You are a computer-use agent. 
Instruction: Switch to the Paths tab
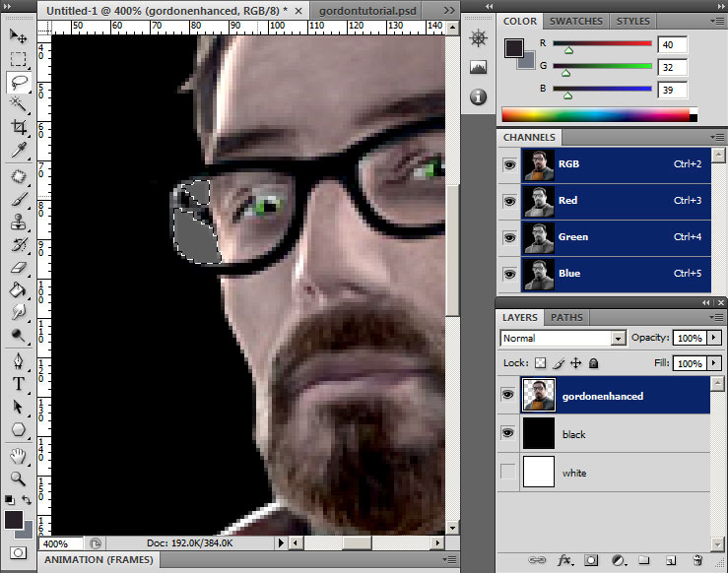pos(566,318)
